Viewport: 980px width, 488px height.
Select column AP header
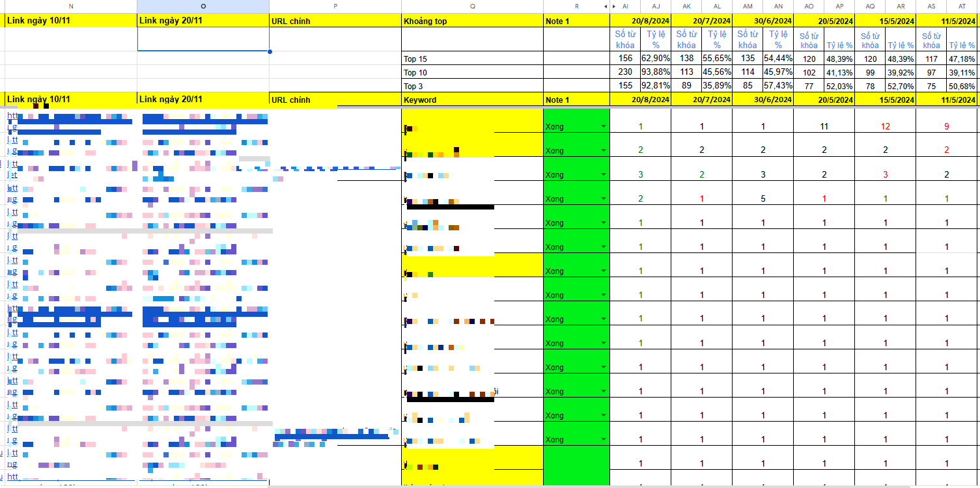(839, 6)
